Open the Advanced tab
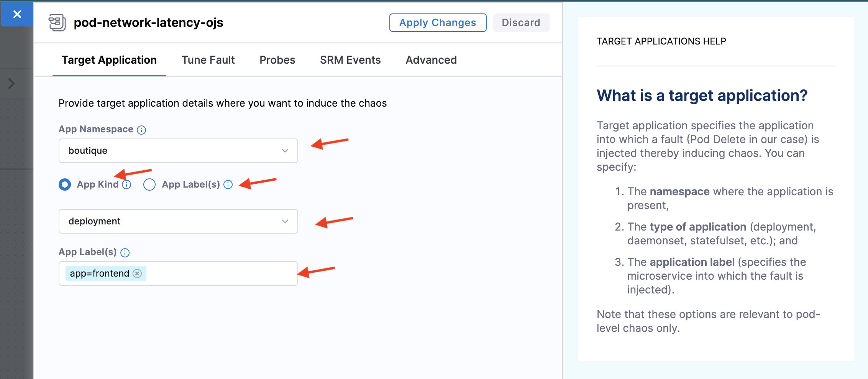This screenshot has height=379, width=868. pyautogui.click(x=431, y=60)
